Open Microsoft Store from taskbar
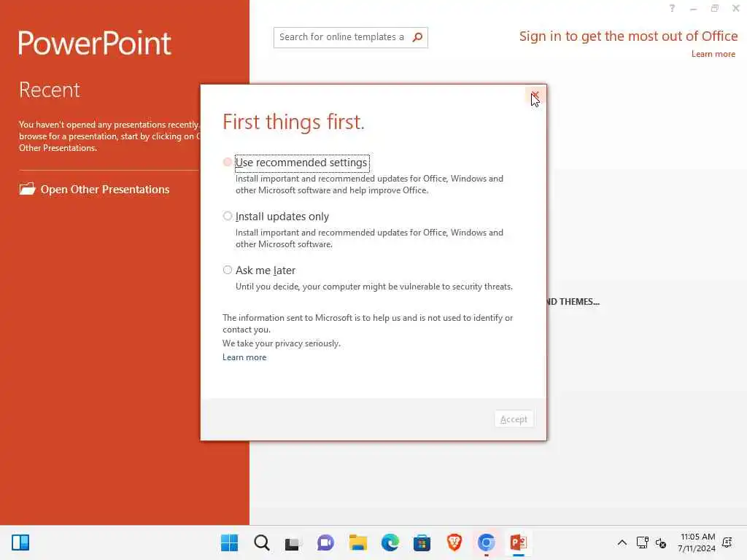This screenshot has width=747, height=560. coord(422,542)
